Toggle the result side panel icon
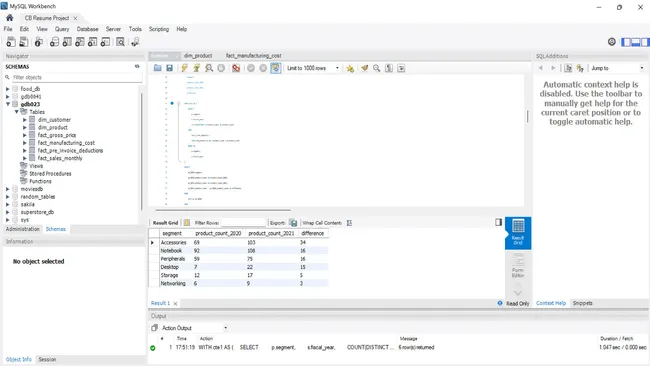 (x=498, y=222)
